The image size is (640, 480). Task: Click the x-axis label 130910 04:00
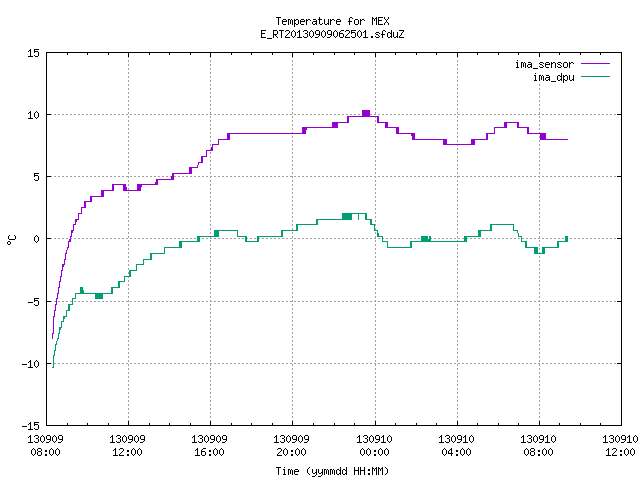coord(456,446)
